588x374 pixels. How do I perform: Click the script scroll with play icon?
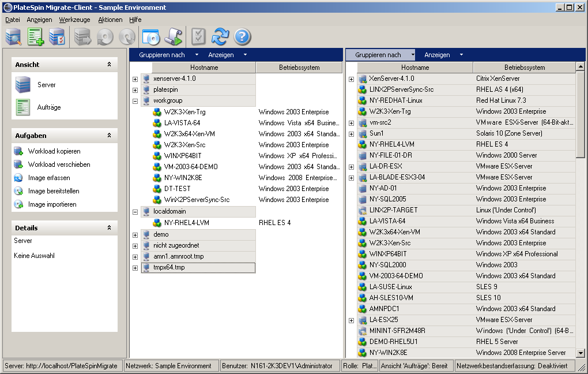coord(173,37)
